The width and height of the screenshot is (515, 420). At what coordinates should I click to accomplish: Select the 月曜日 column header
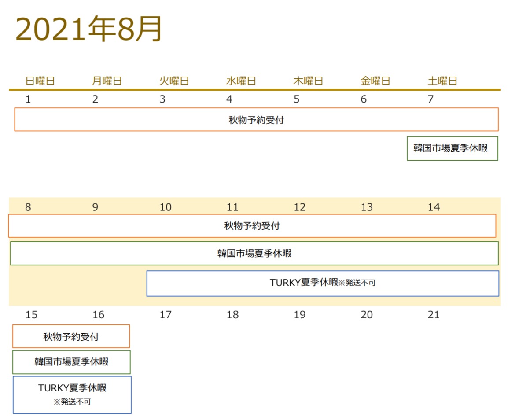(107, 81)
